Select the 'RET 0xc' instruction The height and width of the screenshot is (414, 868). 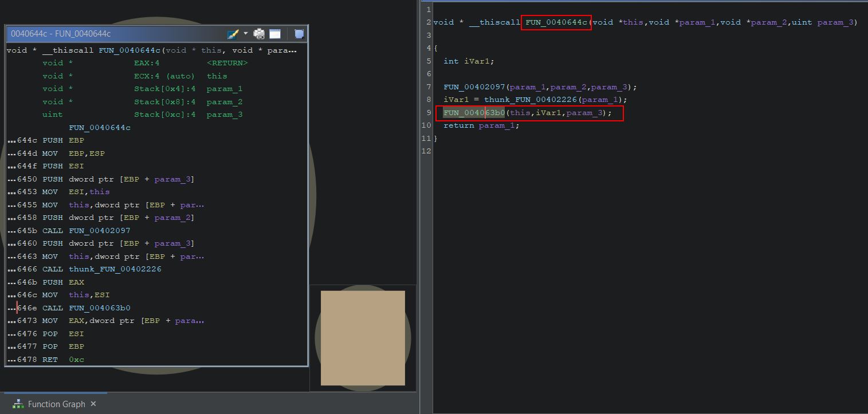tap(63, 360)
